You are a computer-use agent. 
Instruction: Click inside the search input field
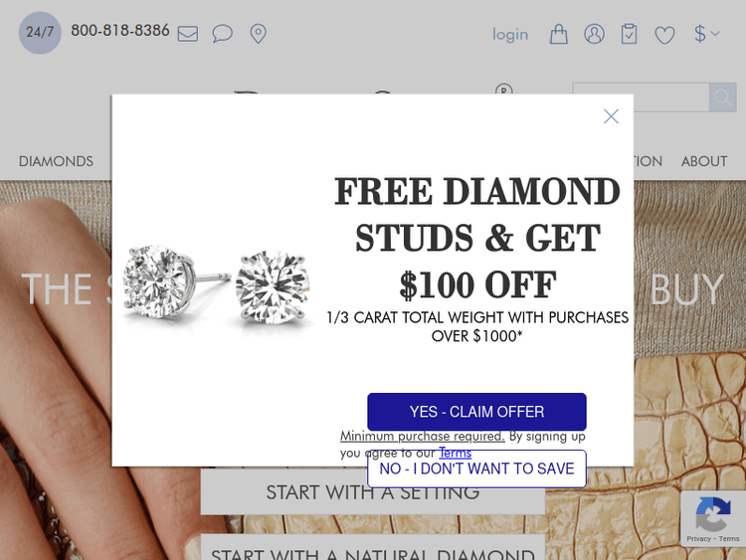pos(641,97)
